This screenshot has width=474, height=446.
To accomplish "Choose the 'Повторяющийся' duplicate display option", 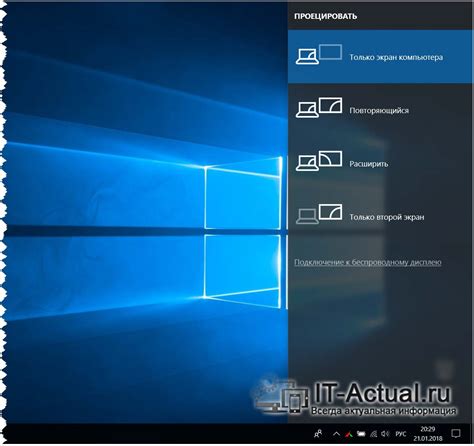I will [x=380, y=110].
